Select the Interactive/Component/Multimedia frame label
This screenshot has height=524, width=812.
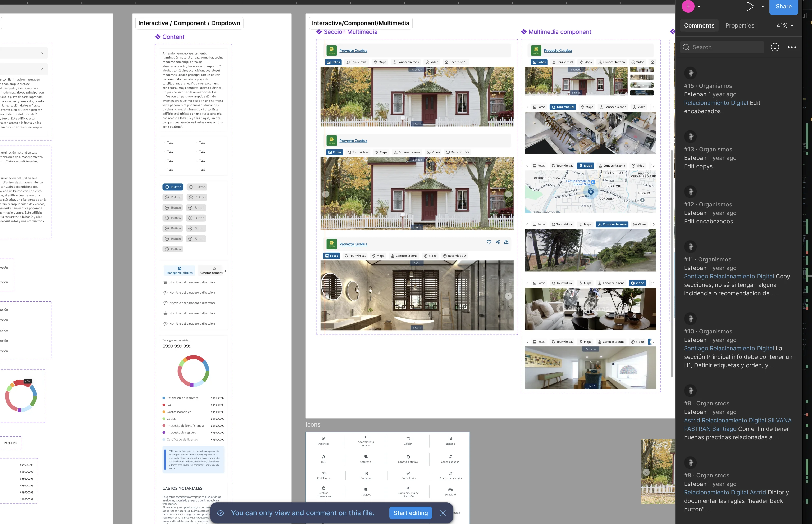click(360, 23)
